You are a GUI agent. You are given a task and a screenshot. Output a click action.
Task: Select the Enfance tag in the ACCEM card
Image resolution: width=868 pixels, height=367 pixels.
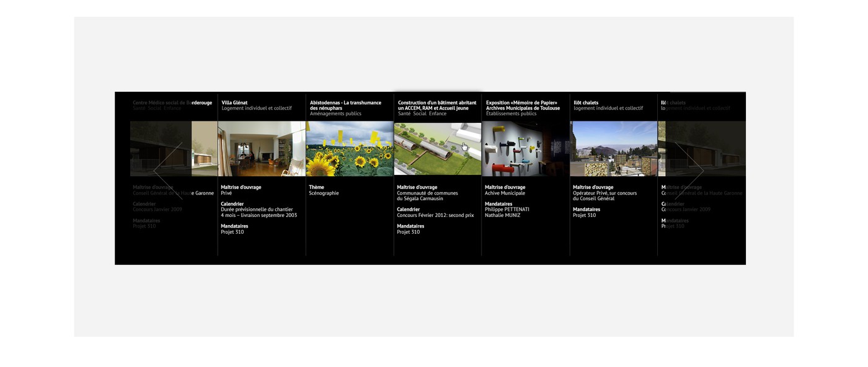[x=438, y=114]
